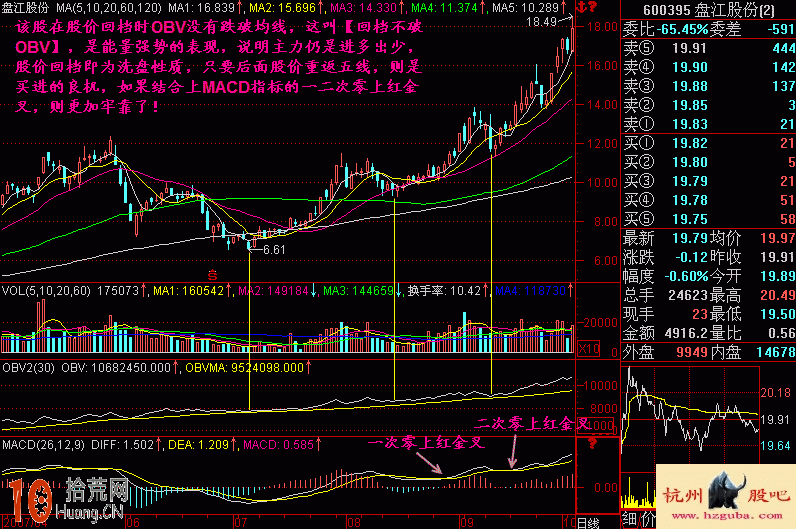This screenshot has height=529, width=796.
Task: Select the 卖④ 19.90 order row
Action: coord(709,67)
